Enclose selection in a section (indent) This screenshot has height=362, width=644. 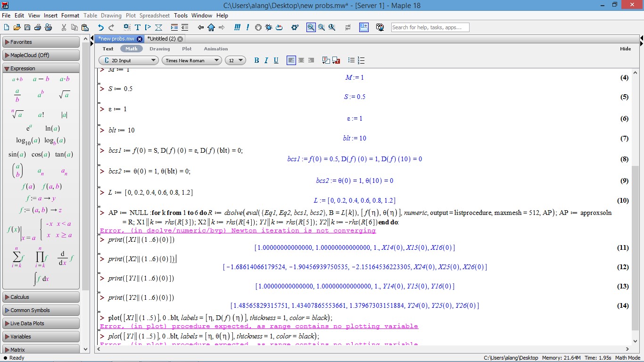(x=174, y=27)
